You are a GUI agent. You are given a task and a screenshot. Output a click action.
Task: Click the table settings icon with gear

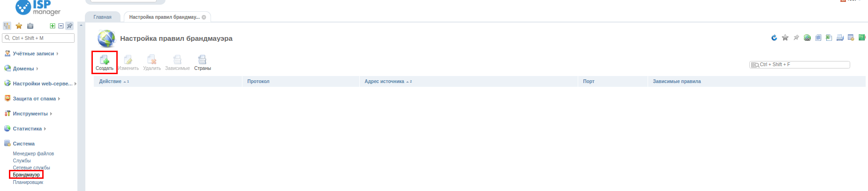851,38
